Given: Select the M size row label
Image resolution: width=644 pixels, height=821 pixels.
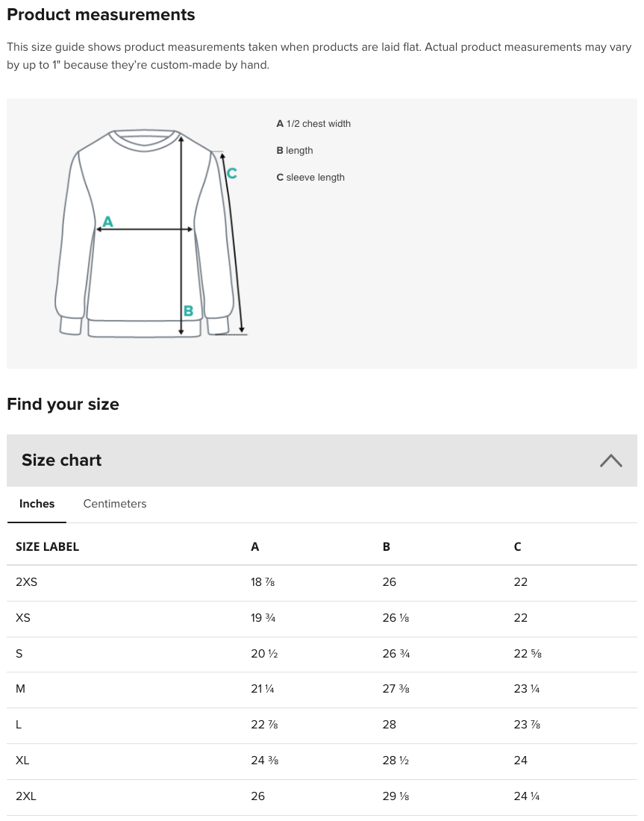Looking at the screenshot, I should [20, 689].
